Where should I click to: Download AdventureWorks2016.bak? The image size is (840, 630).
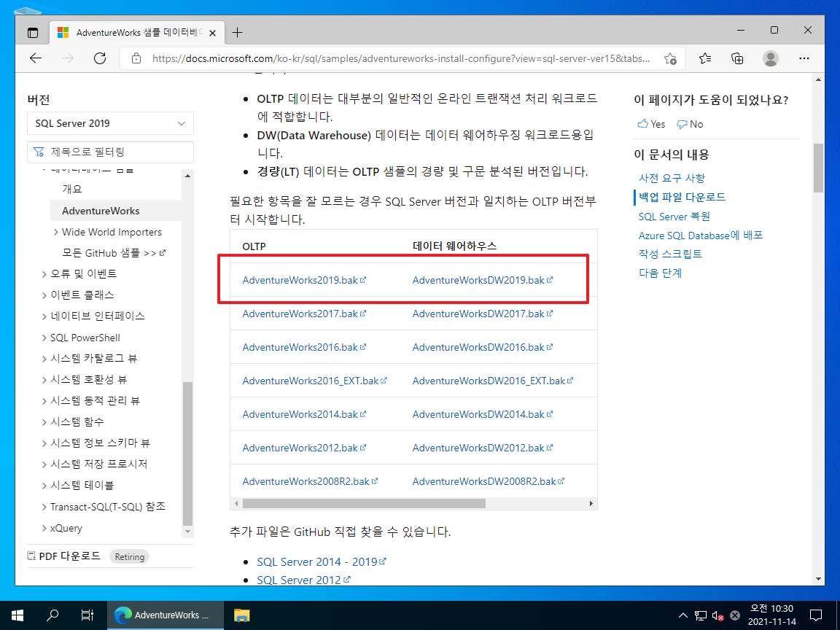pyautogui.click(x=304, y=347)
